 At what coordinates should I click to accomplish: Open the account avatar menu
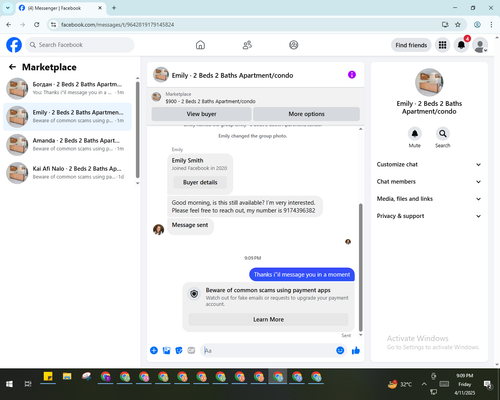[480, 45]
